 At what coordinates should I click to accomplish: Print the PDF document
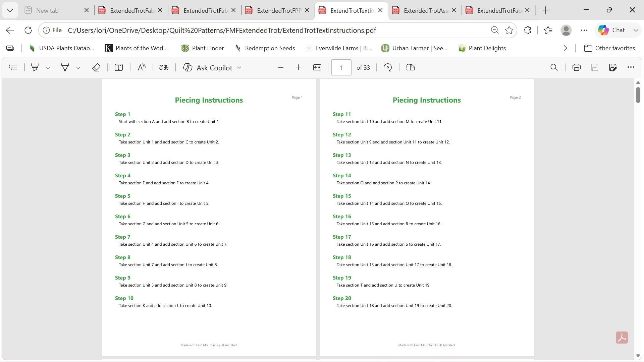pos(577,67)
